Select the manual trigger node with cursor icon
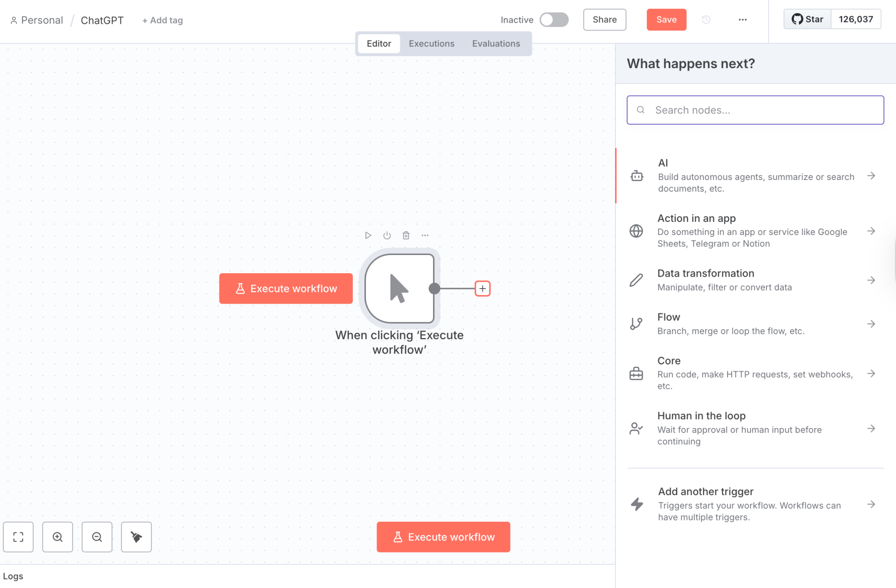 tap(399, 289)
